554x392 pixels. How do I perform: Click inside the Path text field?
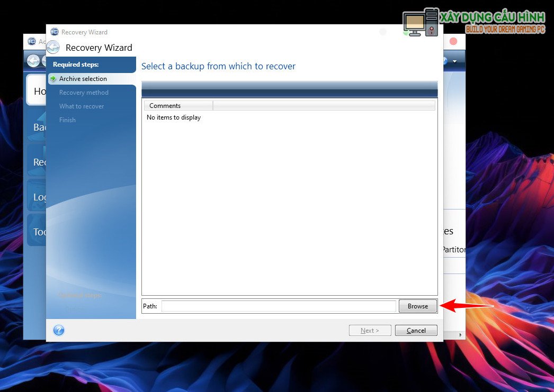pos(279,306)
